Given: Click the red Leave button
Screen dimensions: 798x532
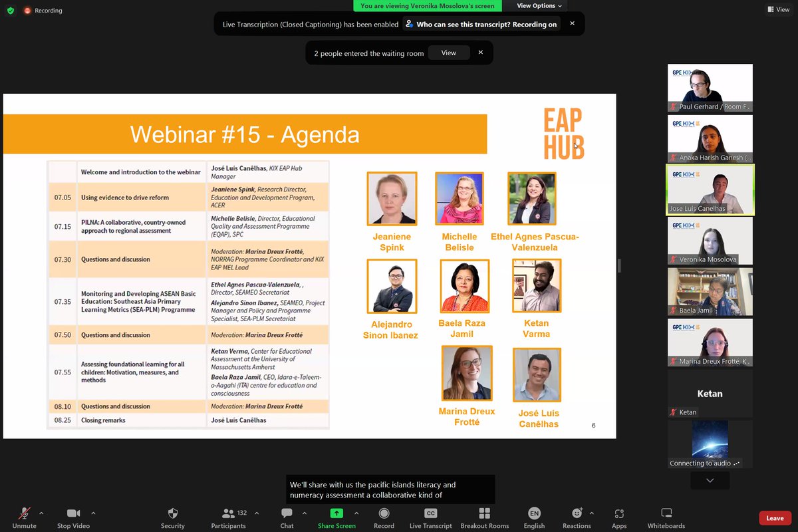Looking at the screenshot, I should 775,518.
